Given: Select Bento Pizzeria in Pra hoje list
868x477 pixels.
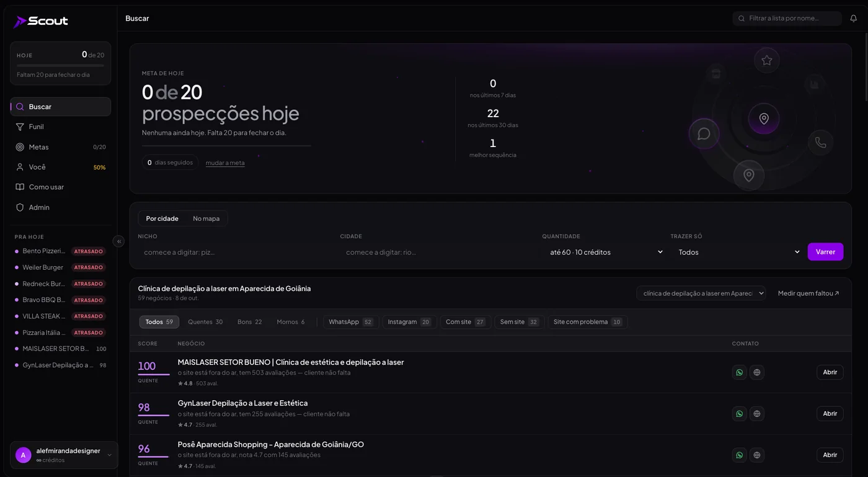Looking at the screenshot, I should pyautogui.click(x=60, y=251).
